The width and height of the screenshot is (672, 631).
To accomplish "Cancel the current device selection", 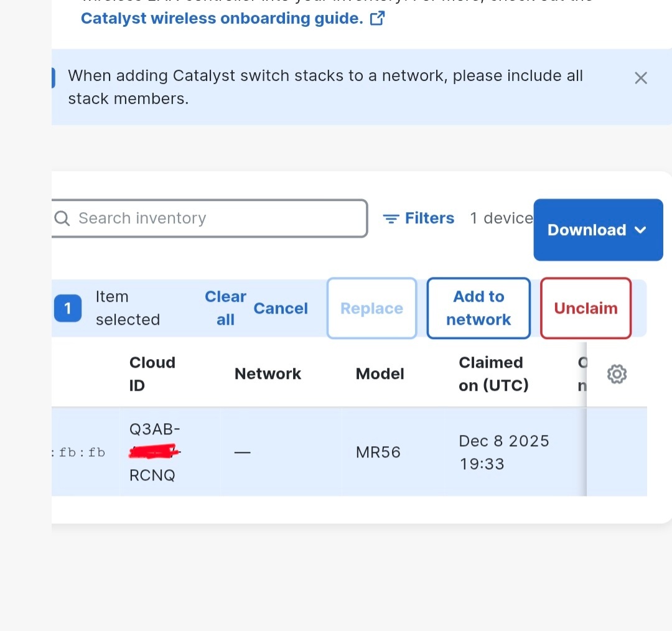I will tap(281, 307).
